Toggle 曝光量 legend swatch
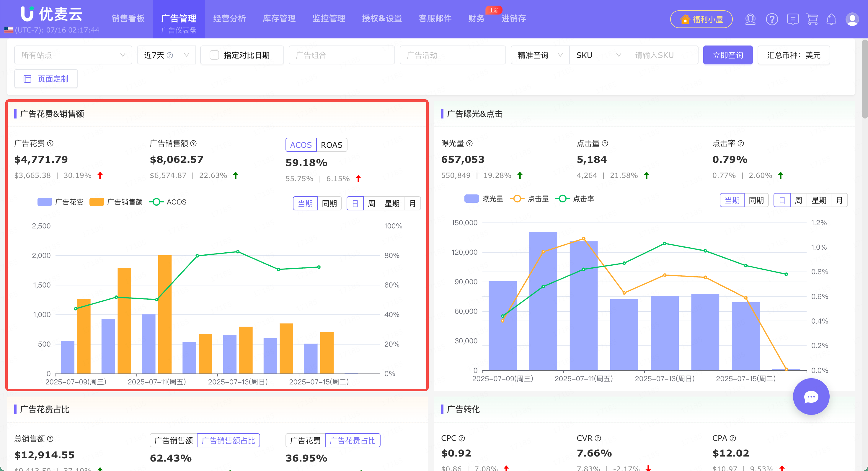This screenshot has width=868, height=471. 471,199
